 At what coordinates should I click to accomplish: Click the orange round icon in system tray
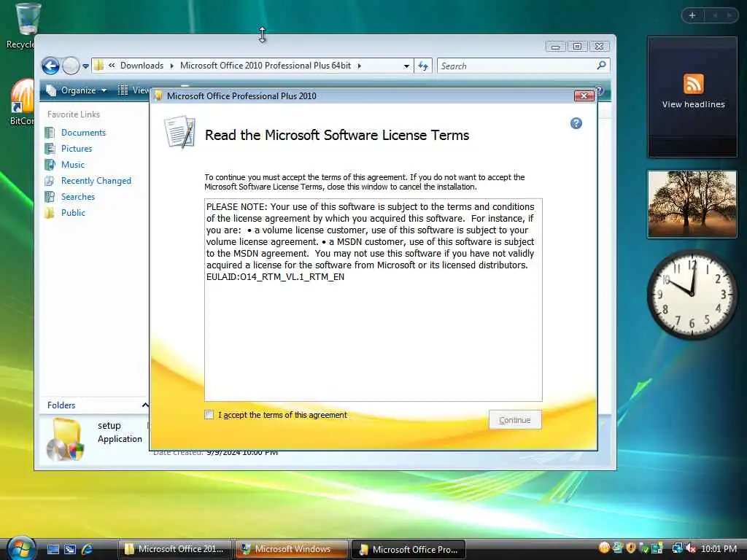tap(604, 548)
